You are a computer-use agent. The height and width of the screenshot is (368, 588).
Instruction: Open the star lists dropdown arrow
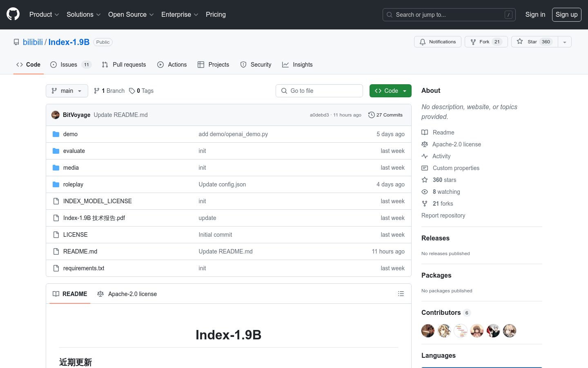pos(565,42)
